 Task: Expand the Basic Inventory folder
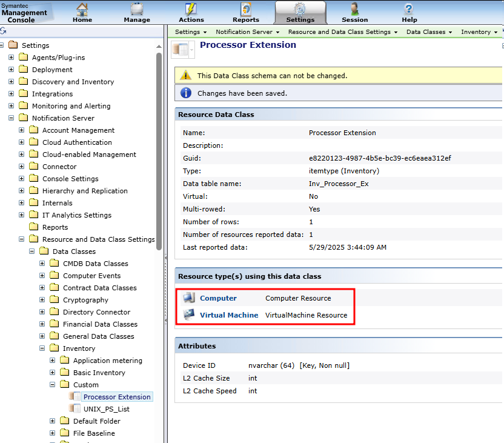pyautogui.click(x=53, y=373)
